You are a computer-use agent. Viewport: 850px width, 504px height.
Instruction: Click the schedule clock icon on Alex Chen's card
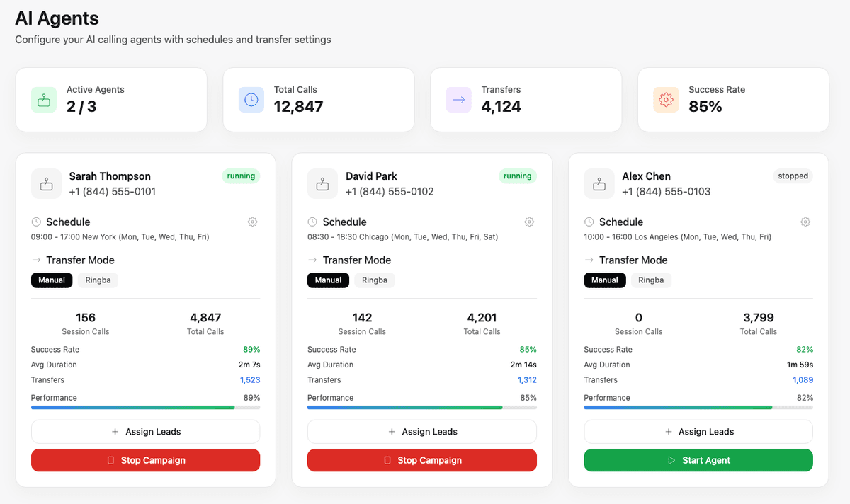[590, 222]
